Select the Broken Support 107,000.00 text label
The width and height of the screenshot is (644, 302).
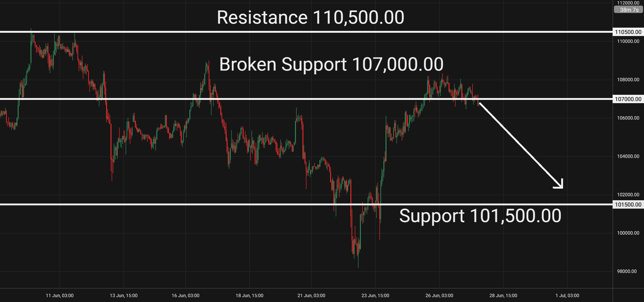pos(331,64)
